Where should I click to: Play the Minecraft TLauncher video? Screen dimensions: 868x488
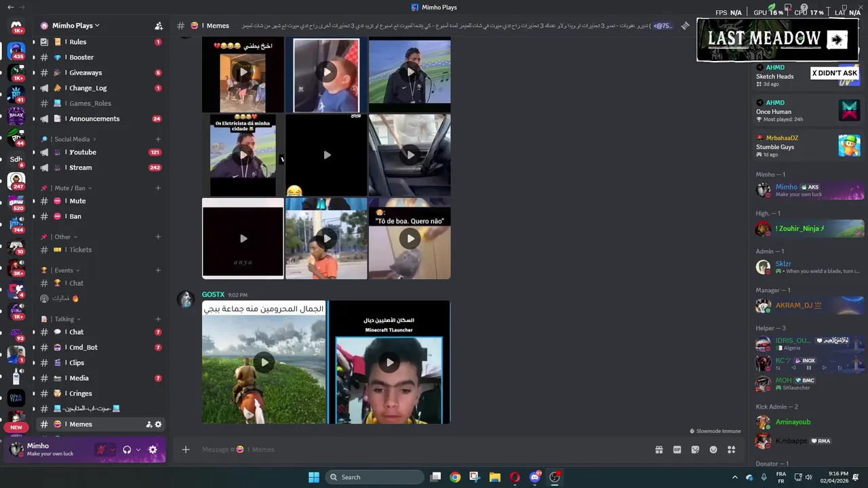[x=389, y=363]
